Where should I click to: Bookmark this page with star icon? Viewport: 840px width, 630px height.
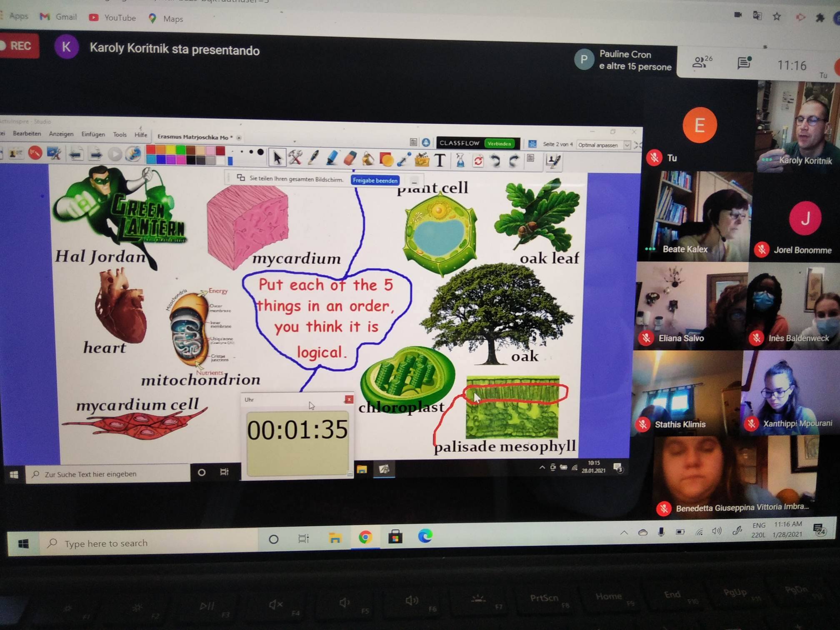(777, 17)
